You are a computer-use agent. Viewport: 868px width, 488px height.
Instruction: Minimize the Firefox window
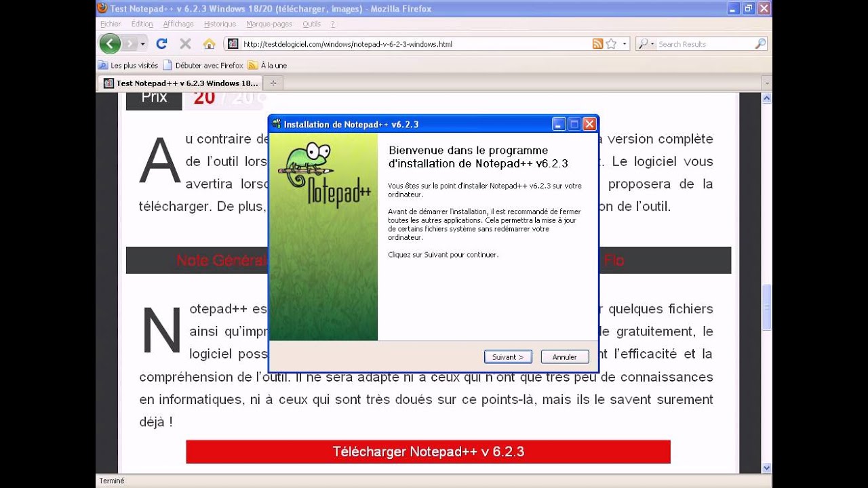coord(733,9)
